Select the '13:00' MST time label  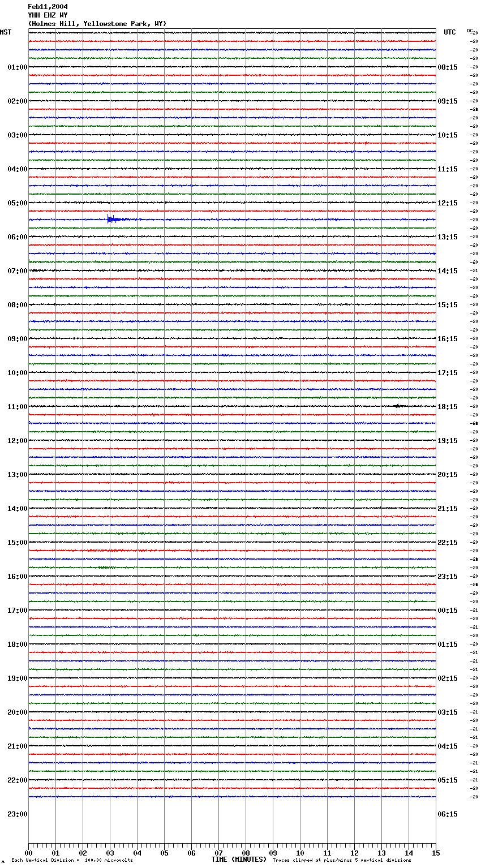point(18,475)
